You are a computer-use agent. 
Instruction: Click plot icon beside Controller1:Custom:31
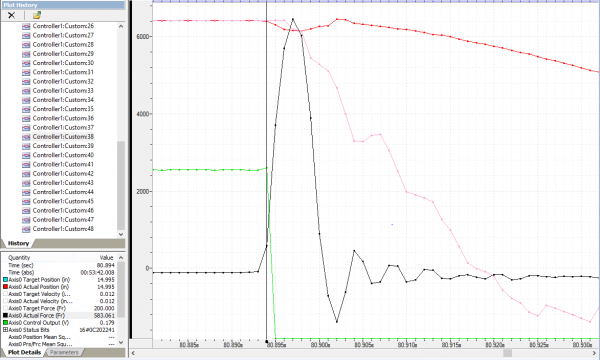point(26,72)
